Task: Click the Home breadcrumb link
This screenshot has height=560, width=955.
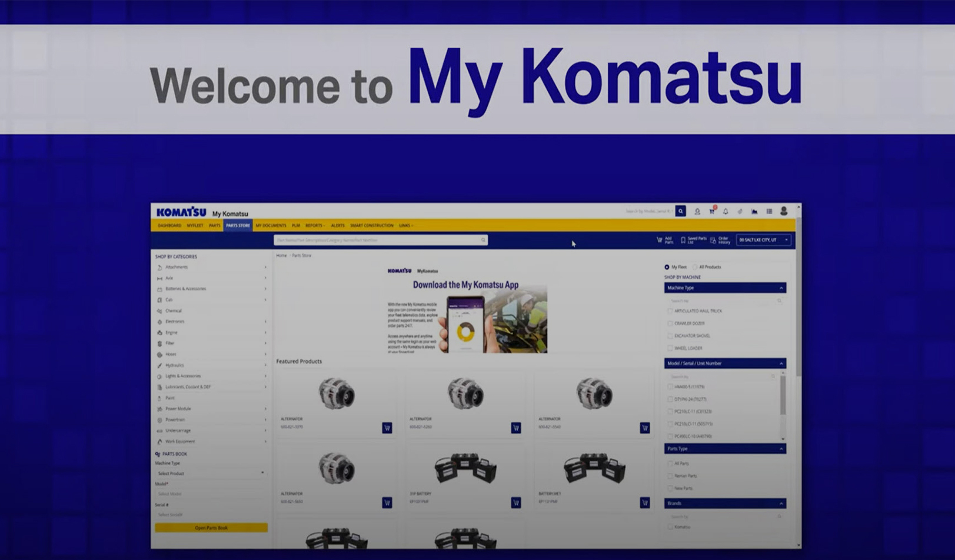Action: coord(282,255)
